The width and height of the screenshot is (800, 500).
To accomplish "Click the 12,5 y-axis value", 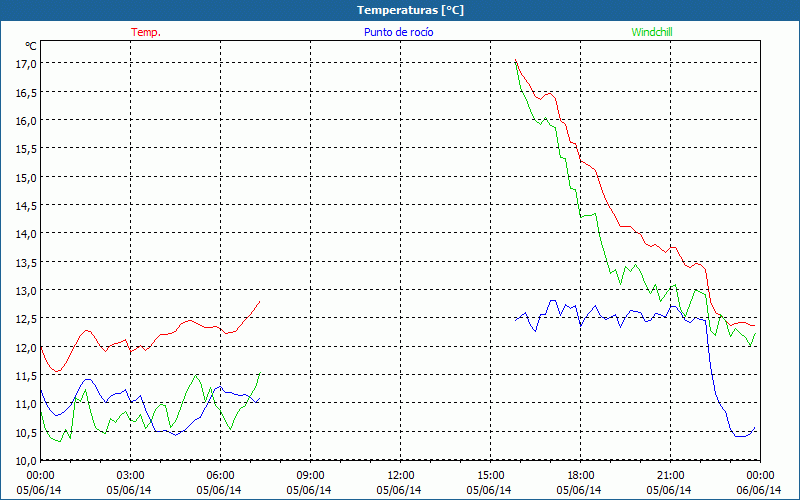I will (x=27, y=319).
